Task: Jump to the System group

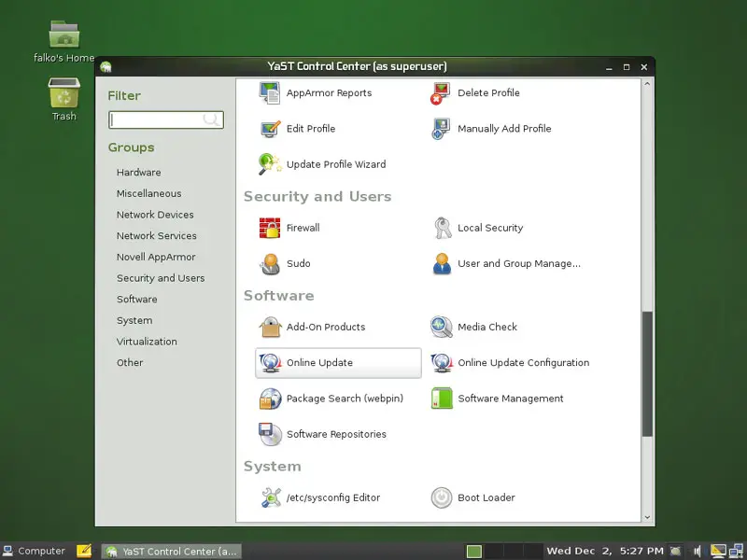Action: click(x=134, y=320)
